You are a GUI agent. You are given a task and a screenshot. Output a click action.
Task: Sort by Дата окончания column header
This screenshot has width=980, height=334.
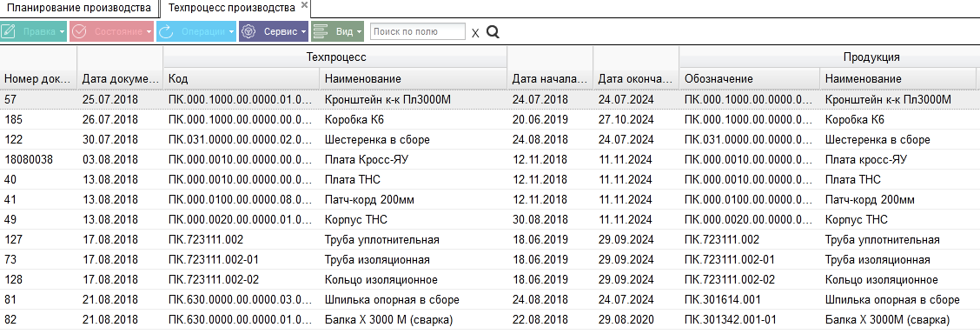[x=636, y=79]
